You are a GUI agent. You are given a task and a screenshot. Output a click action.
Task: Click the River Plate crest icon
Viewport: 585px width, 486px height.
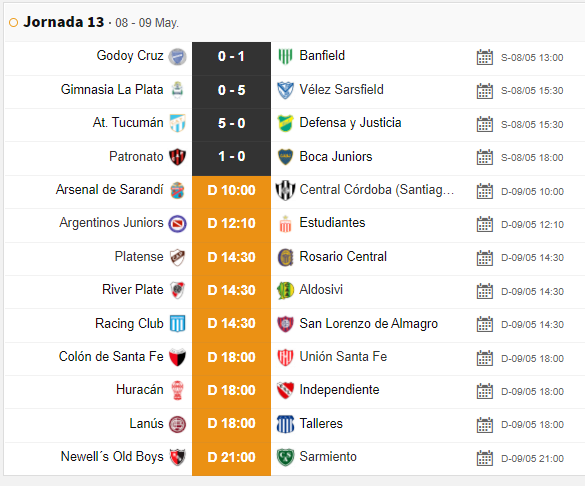point(178,290)
